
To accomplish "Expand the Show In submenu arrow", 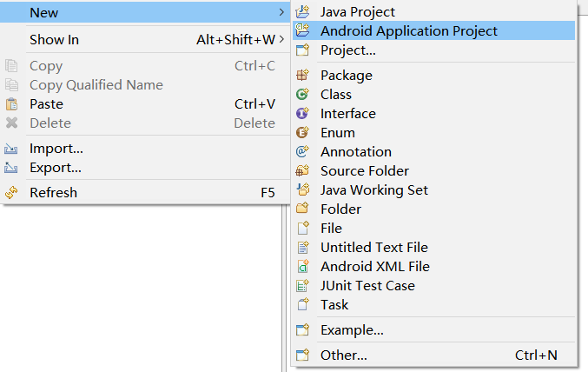I will (281, 40).
